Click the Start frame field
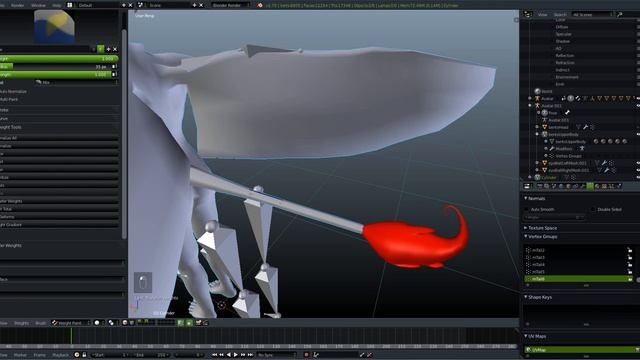 (111, 355)
